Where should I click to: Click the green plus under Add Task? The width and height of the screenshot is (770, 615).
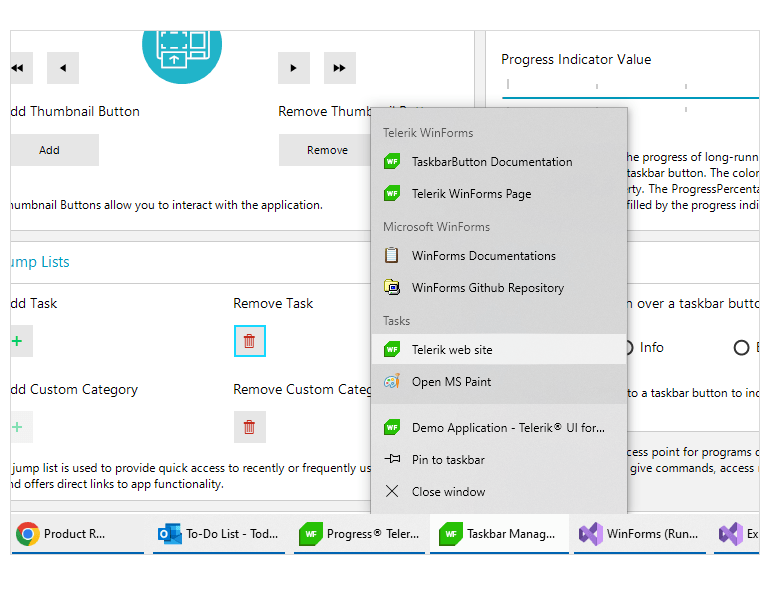click(x=21, y=341)
